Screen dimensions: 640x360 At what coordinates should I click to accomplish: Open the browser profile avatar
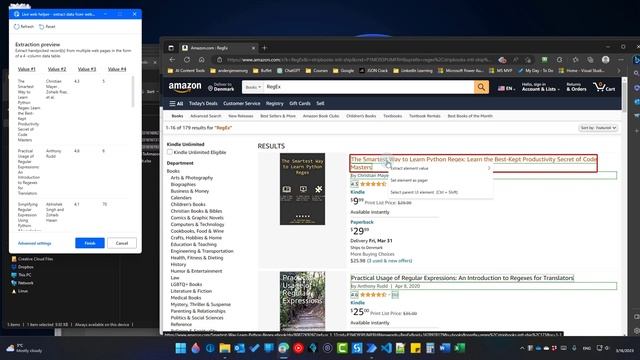(x=606, y=60)
